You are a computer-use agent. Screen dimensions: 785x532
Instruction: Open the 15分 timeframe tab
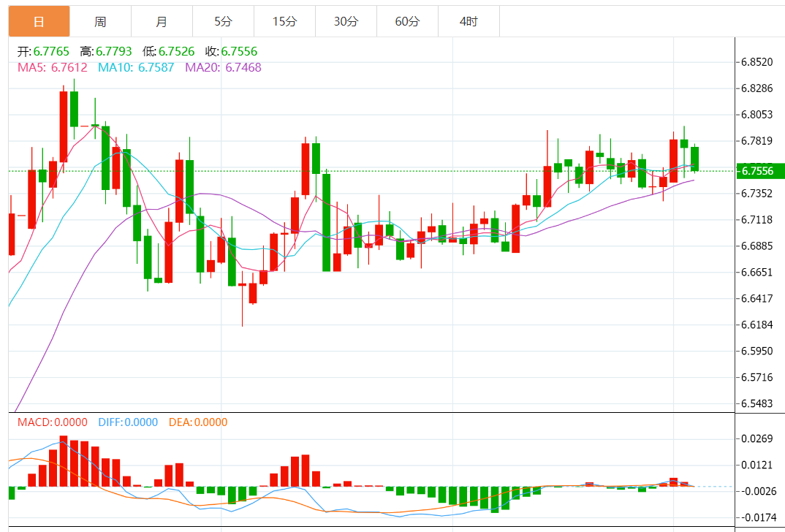285,21
